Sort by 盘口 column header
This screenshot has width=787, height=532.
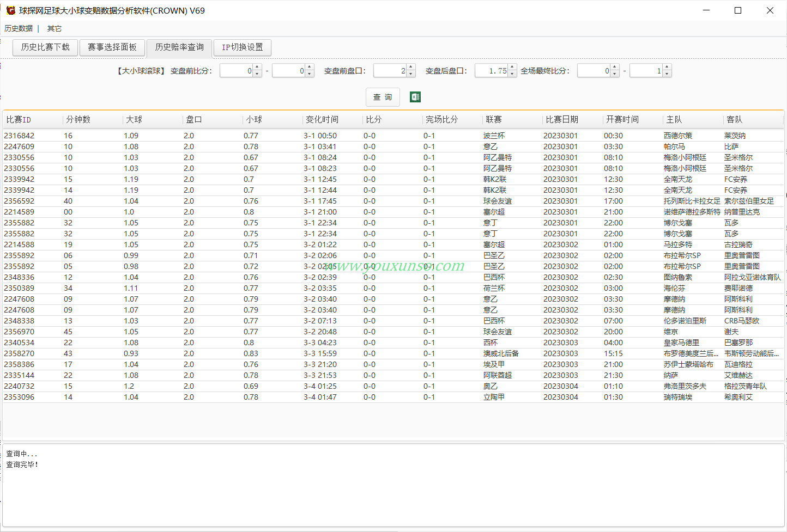tap(212, 119)
